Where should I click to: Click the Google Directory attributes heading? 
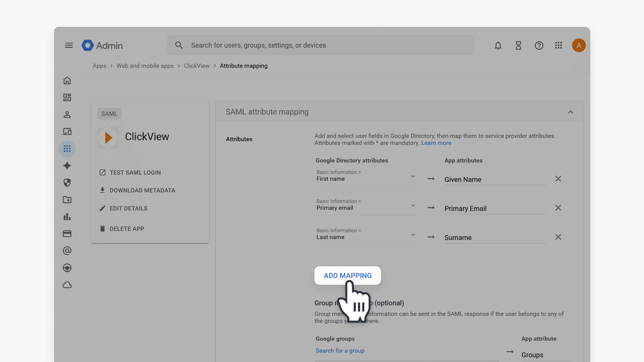[352, 161]
